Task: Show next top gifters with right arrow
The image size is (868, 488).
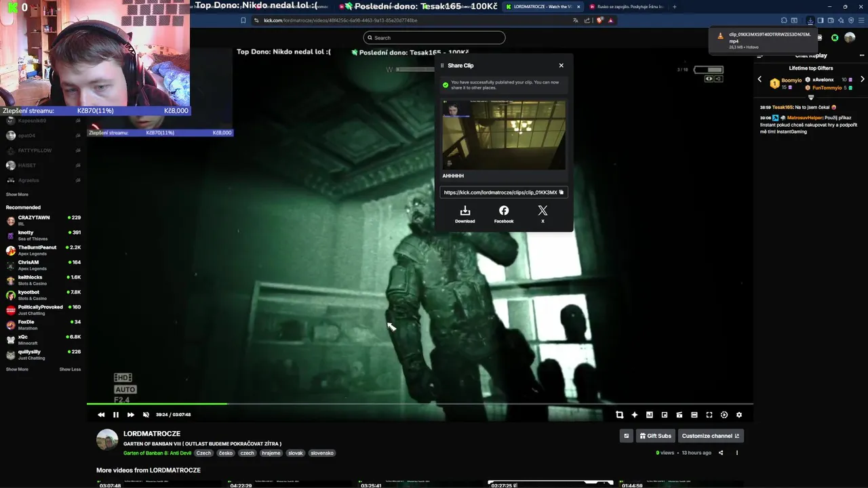Action: click(863, 80)
